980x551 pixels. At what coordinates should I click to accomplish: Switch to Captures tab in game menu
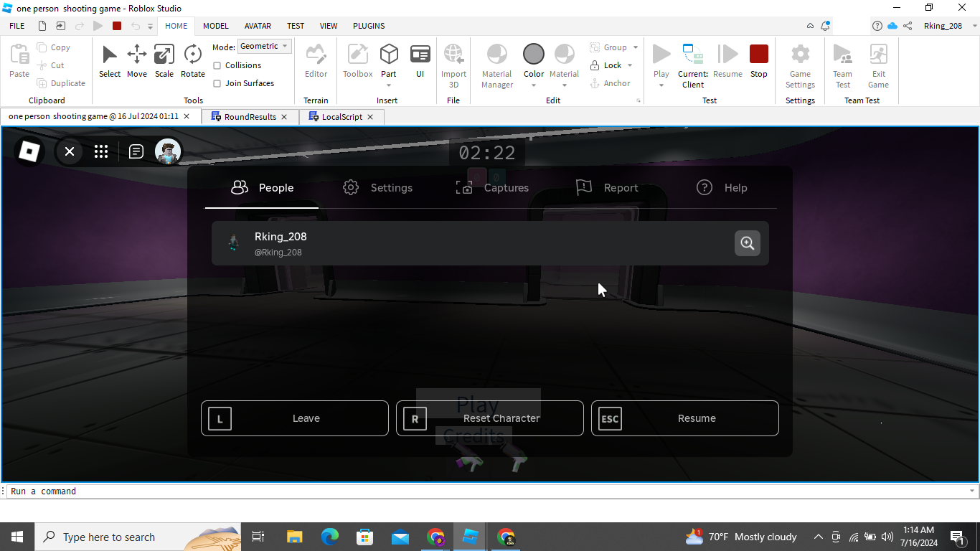pos(492,188)
